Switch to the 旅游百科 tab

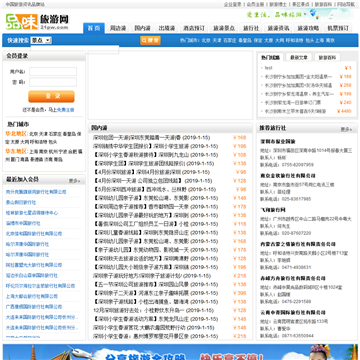pos(328,57)
